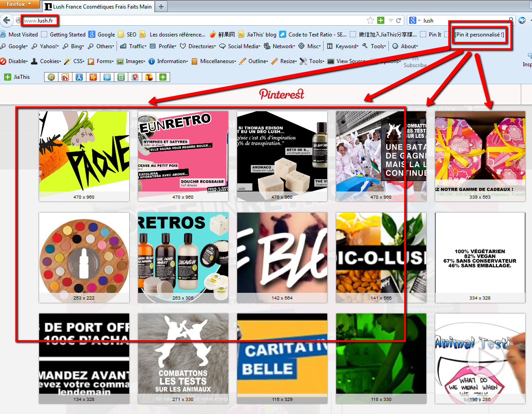
Task: Open a new tab with plus button
Action: pyautogui.click(x=161, y=7)
